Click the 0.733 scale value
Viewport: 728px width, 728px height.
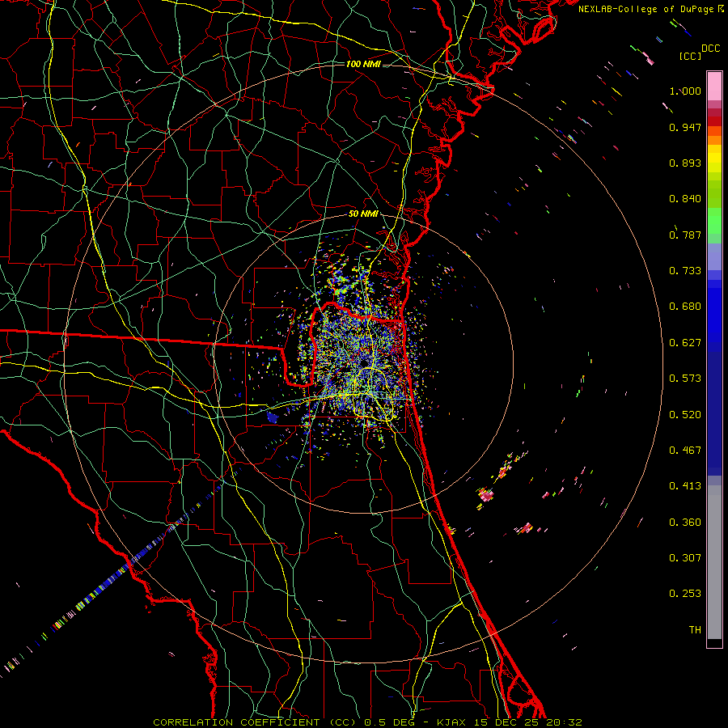685,271
